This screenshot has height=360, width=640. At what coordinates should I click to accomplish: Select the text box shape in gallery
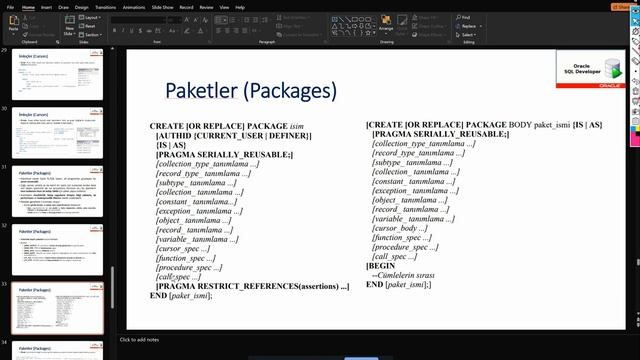tap(334, 19)
